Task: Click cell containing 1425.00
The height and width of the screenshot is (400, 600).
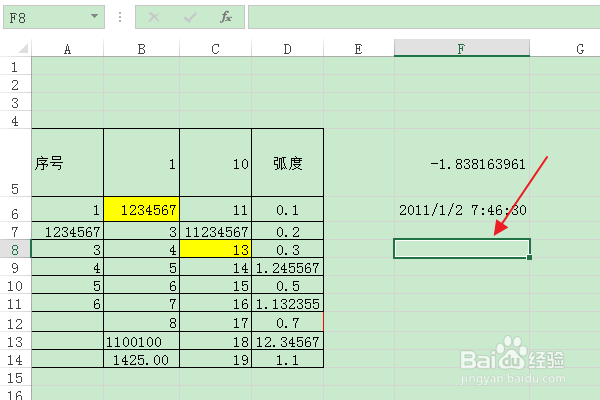Action: click(142, 359)
